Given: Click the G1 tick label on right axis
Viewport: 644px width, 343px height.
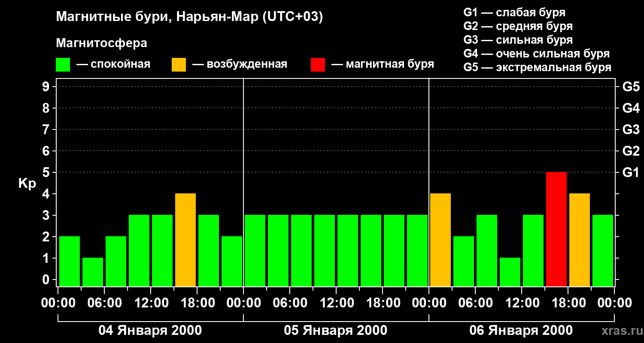Looking at the screenshot, I should click(631, 172).
